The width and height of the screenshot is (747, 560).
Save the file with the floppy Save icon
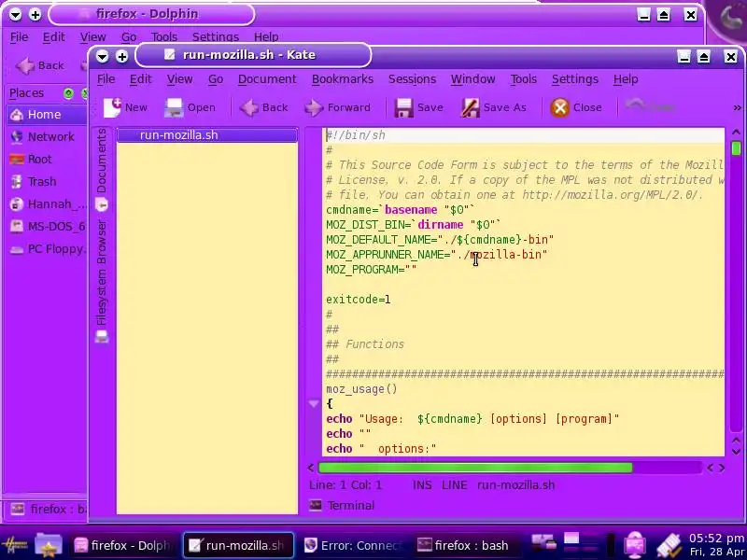403,107
